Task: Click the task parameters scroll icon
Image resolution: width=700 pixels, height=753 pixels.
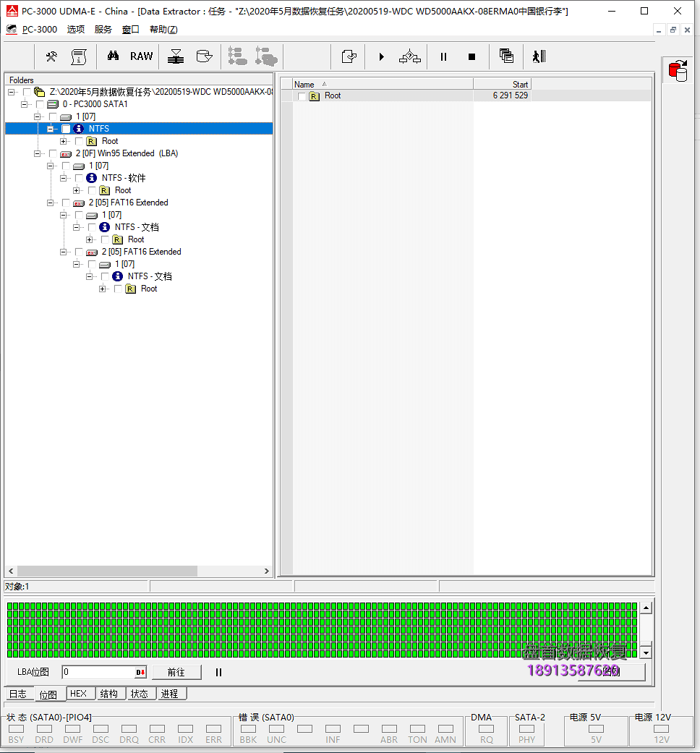Action: pos(79,56)
